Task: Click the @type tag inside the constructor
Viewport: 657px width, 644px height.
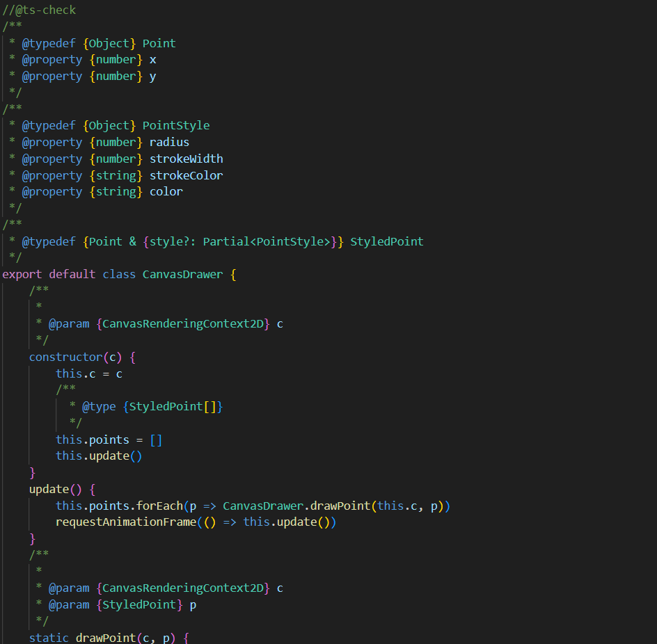Action: [x=99, y=406]
